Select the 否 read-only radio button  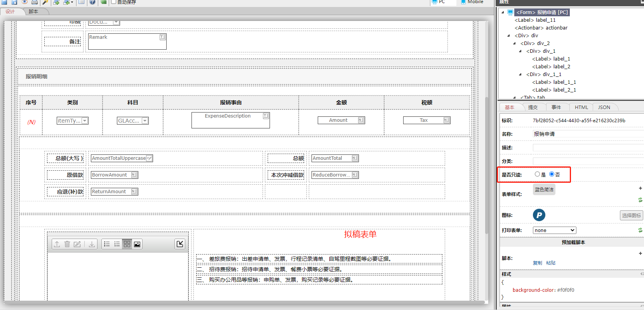(552, 174)
